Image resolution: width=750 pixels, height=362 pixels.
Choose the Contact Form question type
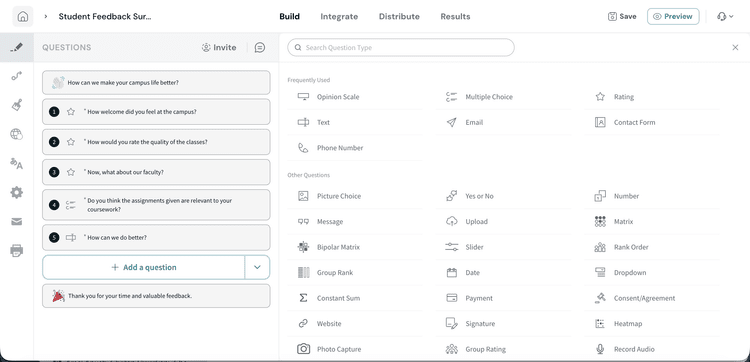point(652,122)
